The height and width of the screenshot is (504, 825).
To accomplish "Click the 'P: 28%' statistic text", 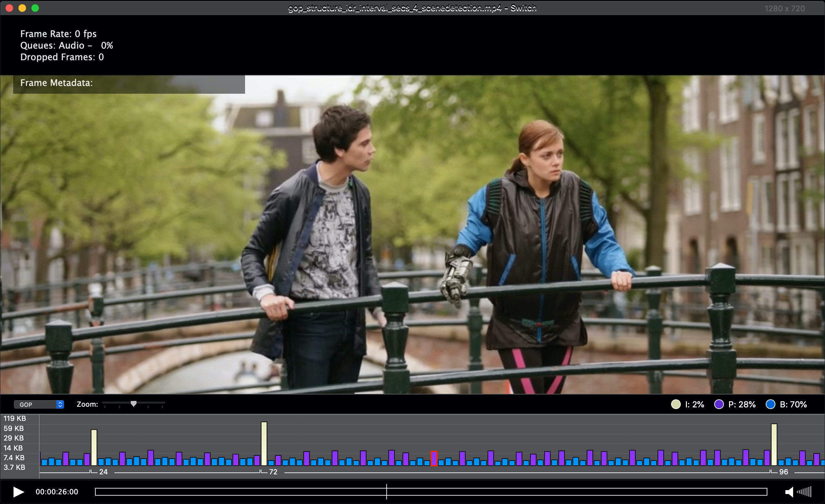I will 742,404.
